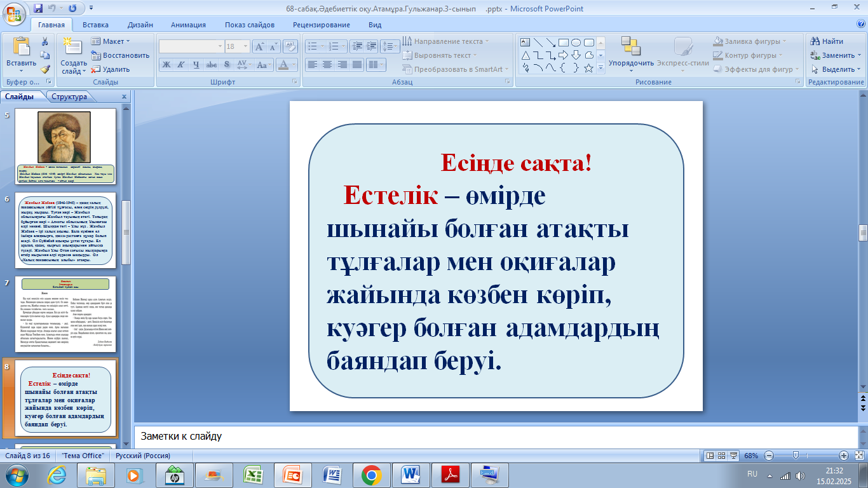The height and width of the screenshot is (488, 868).
Task: Select slide 6 thumbnail in panel
Action: [x=65, y=230]
